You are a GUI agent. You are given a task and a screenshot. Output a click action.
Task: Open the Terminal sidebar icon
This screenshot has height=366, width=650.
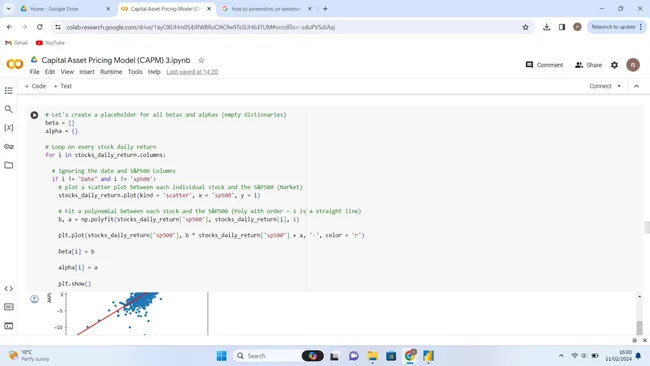(8, 326)
